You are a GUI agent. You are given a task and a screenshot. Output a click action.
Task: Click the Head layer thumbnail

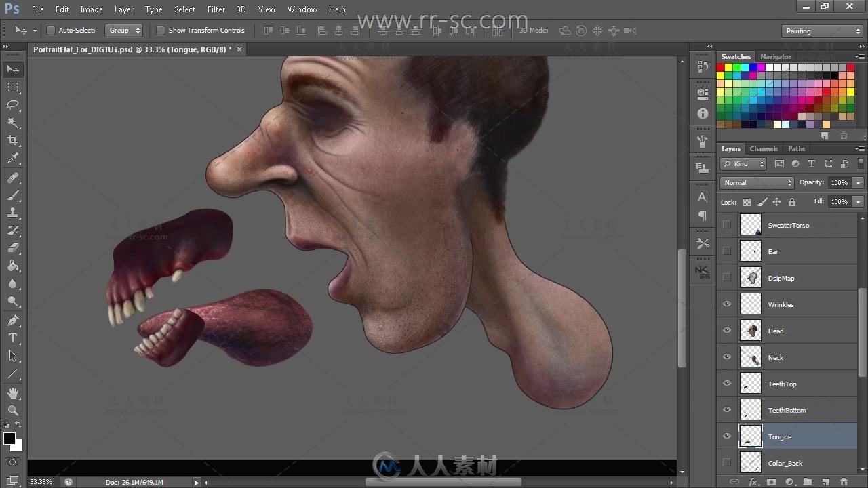coord(751,331)
